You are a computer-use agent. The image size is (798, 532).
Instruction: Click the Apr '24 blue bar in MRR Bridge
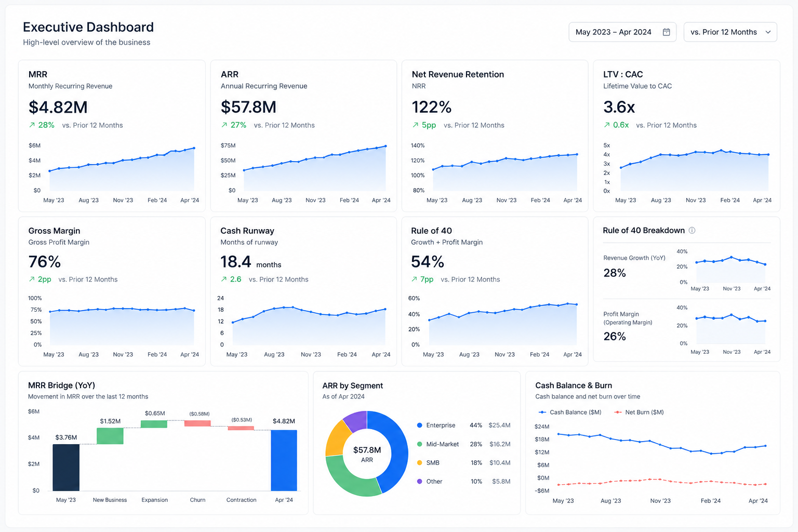(284, 460)
